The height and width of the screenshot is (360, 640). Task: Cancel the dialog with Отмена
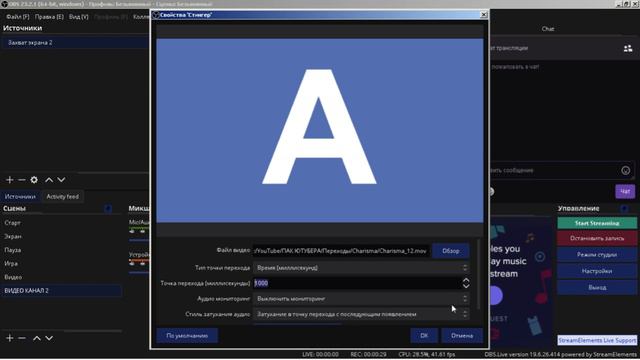pyautogui.click(x=462, y=336)
